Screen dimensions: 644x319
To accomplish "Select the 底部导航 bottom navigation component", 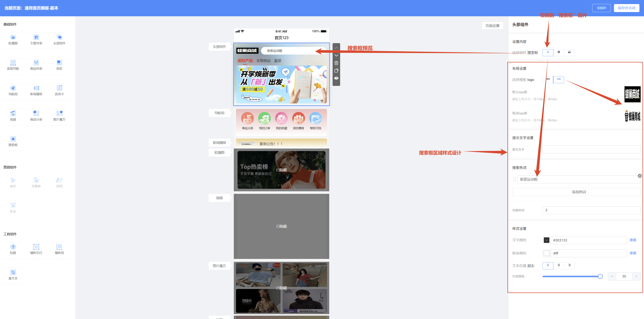I will click(x=13, y=65).
